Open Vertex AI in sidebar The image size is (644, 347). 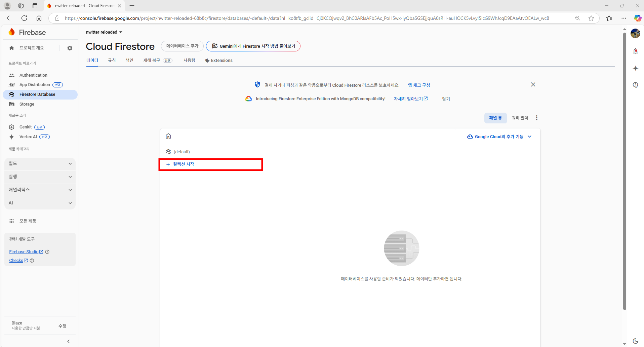click(28, 137)
